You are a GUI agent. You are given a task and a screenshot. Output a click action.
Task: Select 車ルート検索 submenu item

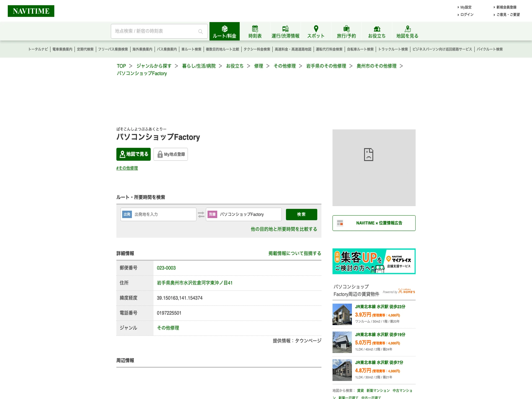(191, 49)
